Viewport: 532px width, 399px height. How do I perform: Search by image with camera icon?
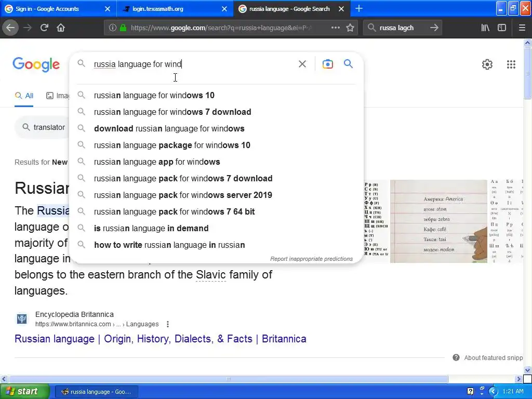tap(327, 64)
